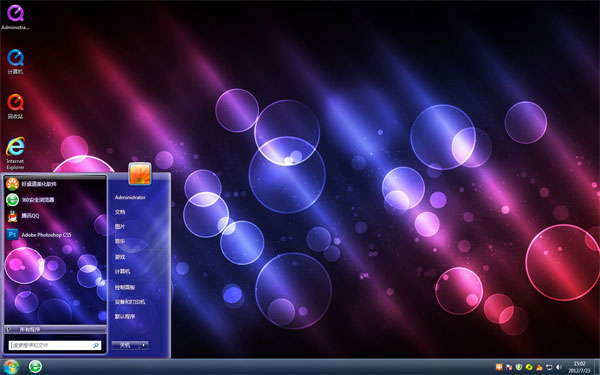600x375 pixels.
Task: Open the Internet Explorer desktop shortcut
Action: pyautogui.click(x=15, y=153)
